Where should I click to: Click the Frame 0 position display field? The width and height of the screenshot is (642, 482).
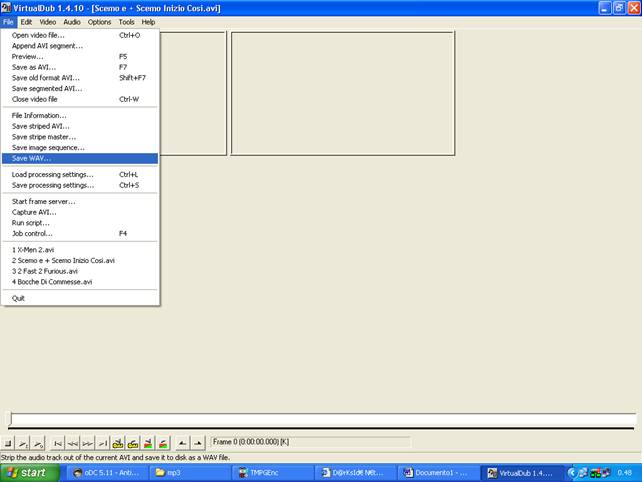coord(310,442)
